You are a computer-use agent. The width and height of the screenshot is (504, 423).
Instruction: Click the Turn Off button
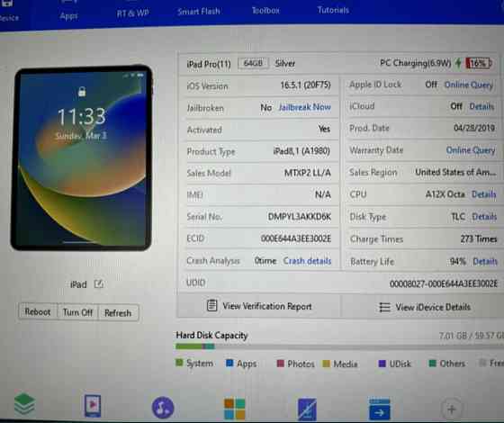tap(77, 312)
